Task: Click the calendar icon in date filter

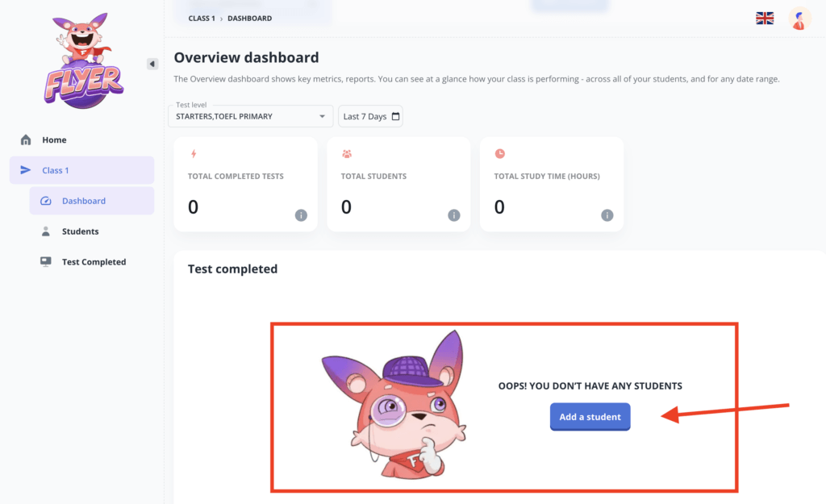Action: pyautogui.click(x=395, y=116)
